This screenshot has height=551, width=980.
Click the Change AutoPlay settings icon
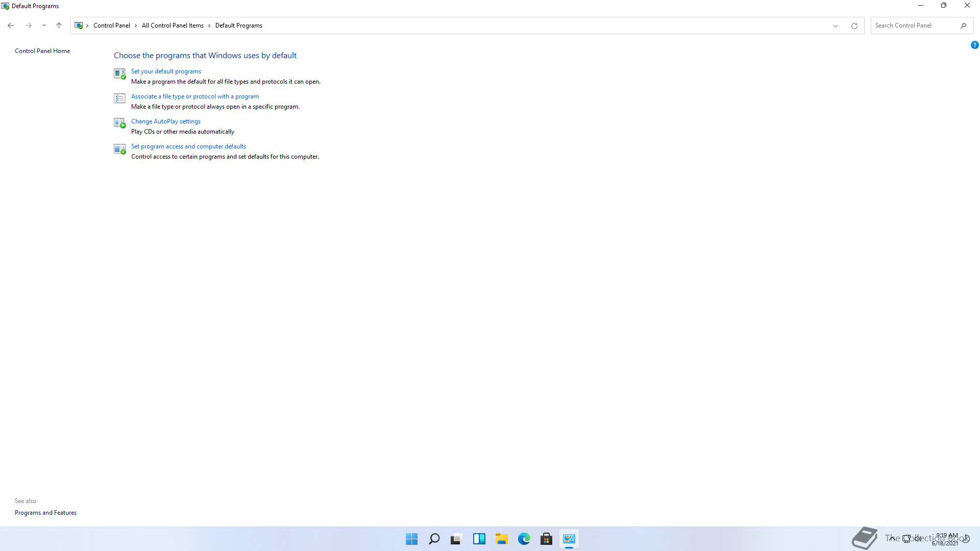click(119, 123)
